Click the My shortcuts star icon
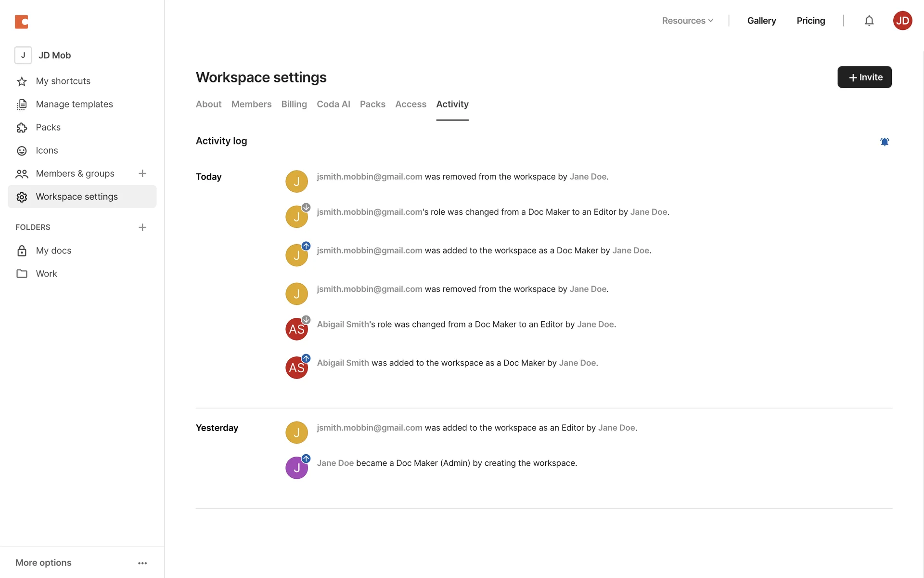Screen dimensions: 924x578 tap(22, 81)
